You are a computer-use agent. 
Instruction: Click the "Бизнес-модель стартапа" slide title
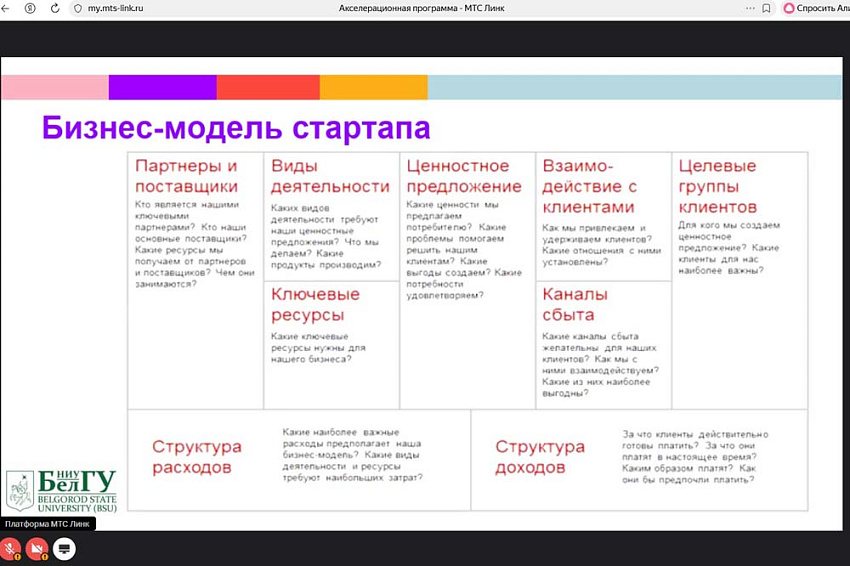[236, 129]
